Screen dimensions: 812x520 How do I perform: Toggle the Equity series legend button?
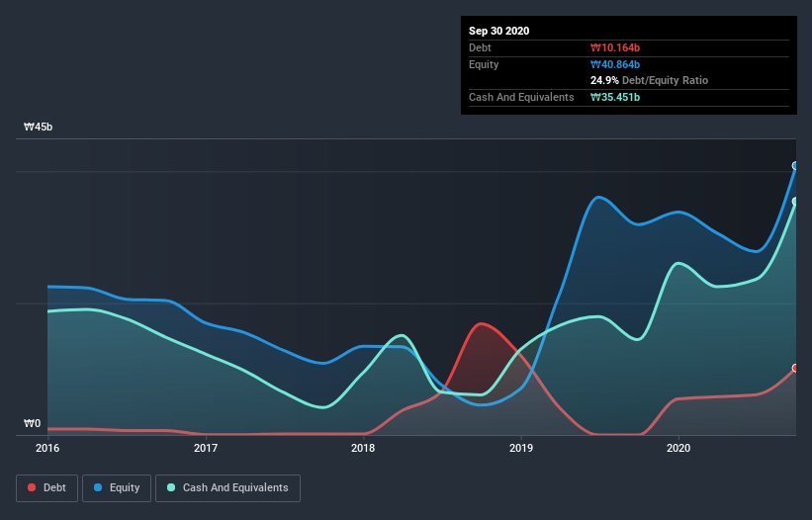click(x=117, y=488)
